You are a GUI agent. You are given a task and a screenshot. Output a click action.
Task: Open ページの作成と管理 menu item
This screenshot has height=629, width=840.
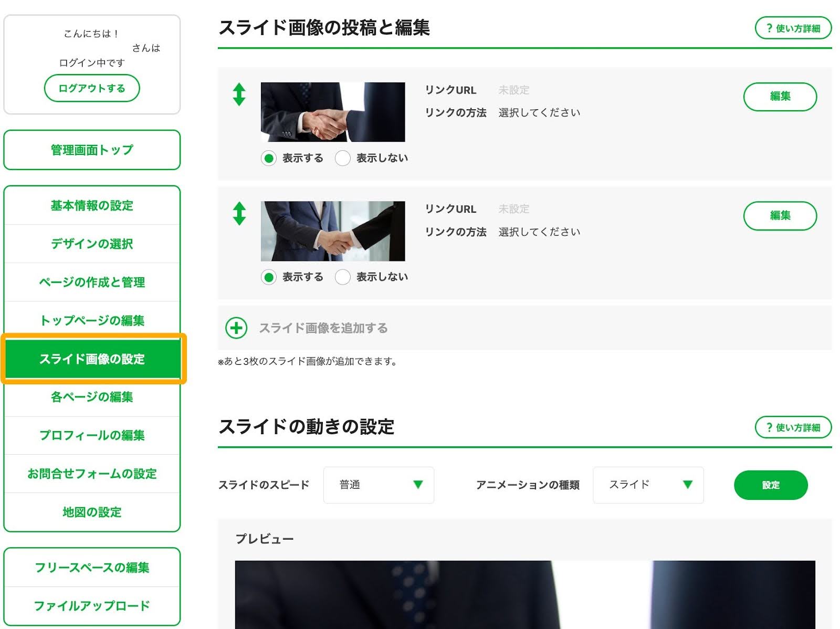92,282
